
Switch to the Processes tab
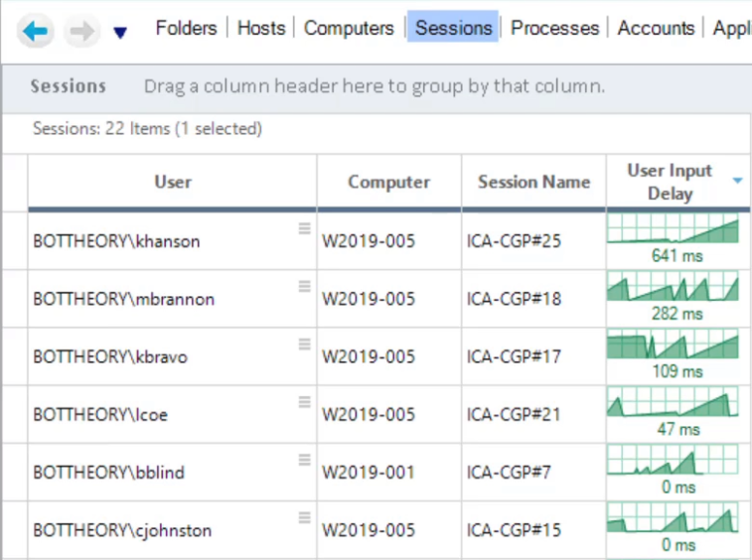point(554,28)
